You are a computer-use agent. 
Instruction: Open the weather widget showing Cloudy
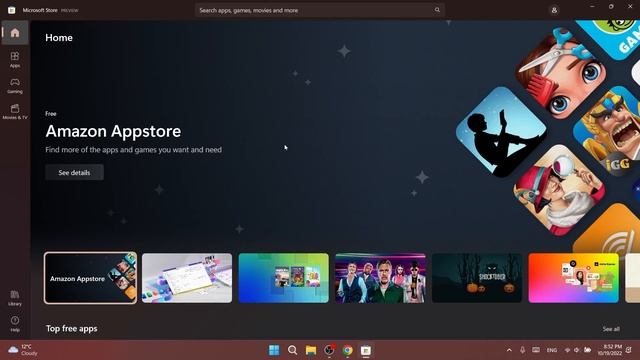tap(23, 350)
